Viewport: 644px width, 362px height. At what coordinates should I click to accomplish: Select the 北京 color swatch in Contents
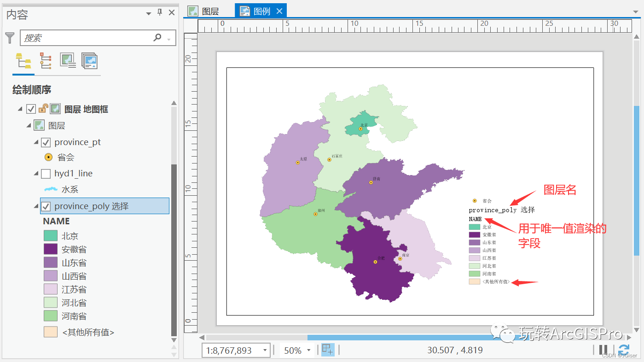(x=51, y=236)
